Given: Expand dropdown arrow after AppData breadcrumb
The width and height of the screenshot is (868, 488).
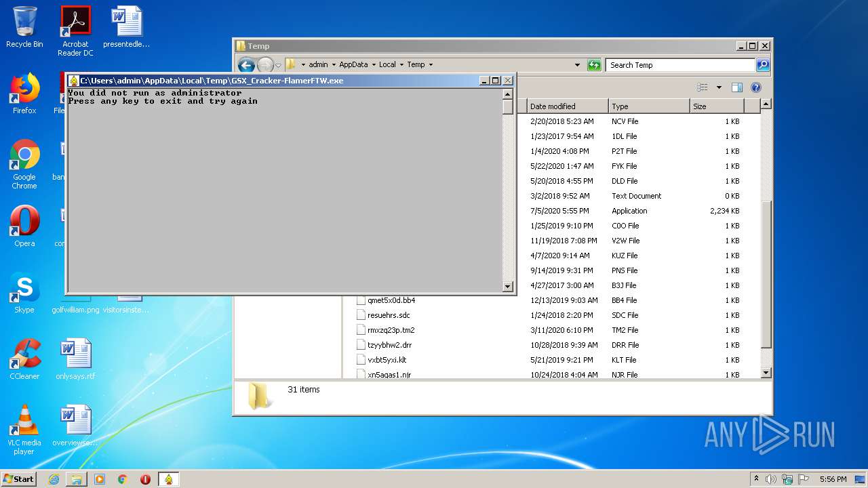Looking at the screenshot, I should [x=374, y=65].
